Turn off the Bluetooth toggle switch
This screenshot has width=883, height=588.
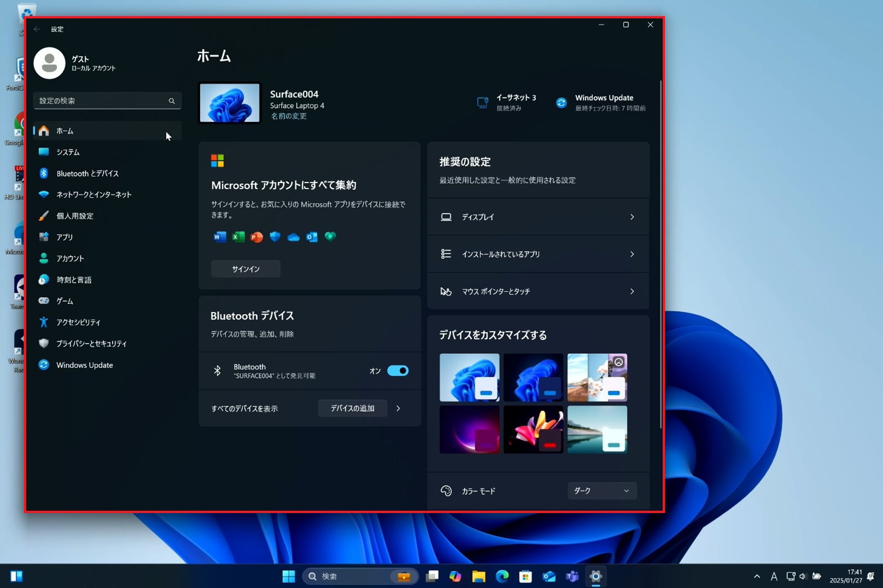pyautogui.click(x=398, y=371)
